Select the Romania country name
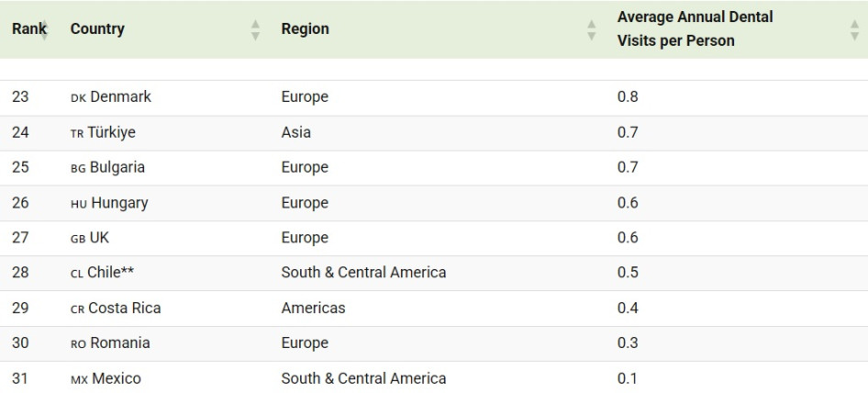This screenshot has height=393, width=868. (x=120, y=342)
